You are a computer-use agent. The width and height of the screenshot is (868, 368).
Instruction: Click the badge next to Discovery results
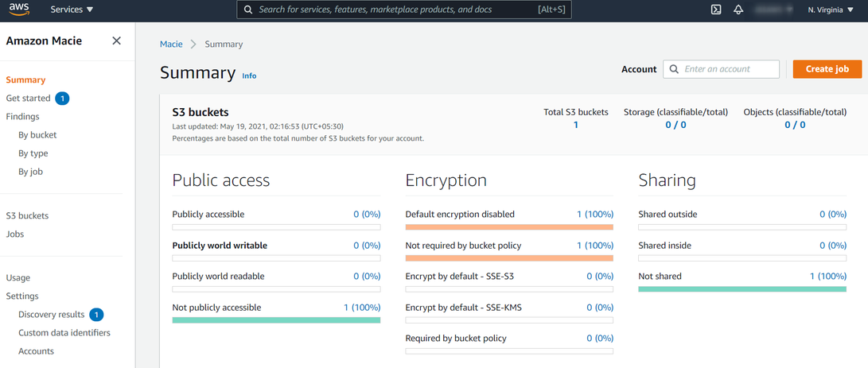(97, 315)
